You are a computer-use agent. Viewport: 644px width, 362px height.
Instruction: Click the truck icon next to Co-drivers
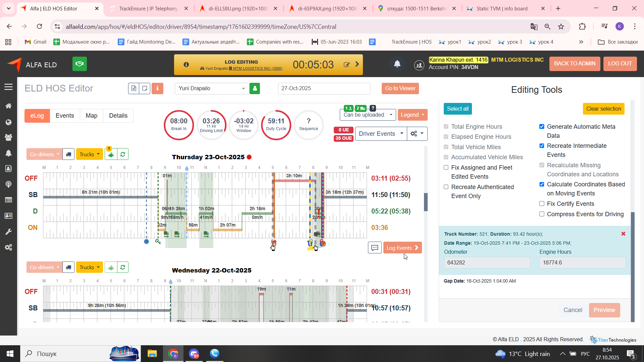[x=68, y=154]
